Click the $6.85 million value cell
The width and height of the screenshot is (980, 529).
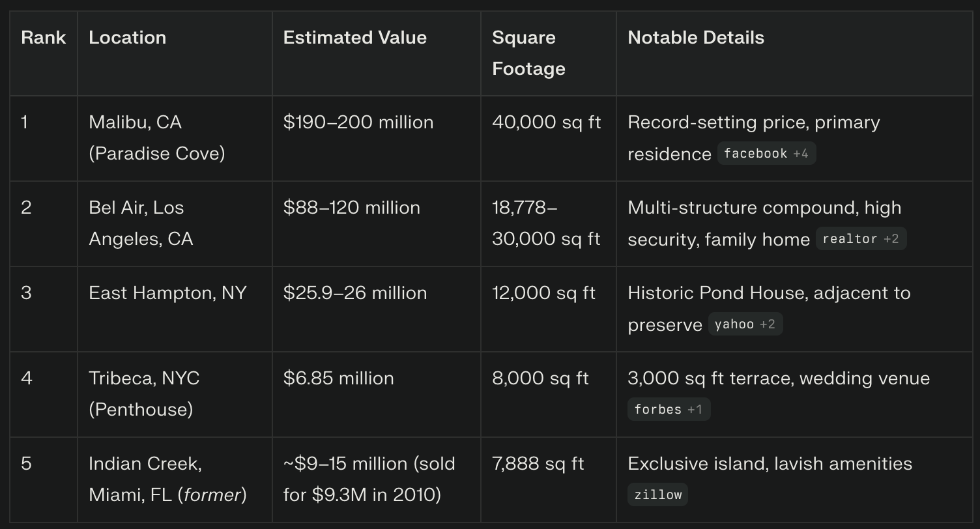[x=377, y=395]
